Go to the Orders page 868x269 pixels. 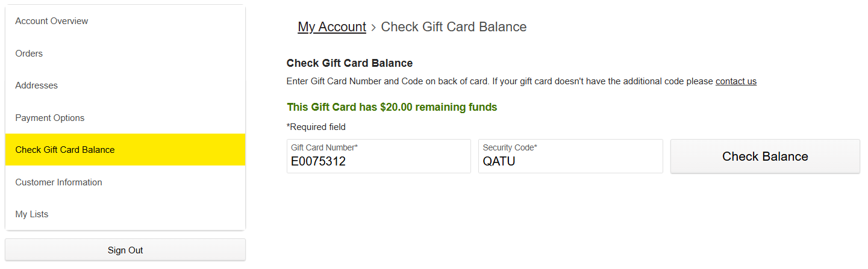coord(125,54)
